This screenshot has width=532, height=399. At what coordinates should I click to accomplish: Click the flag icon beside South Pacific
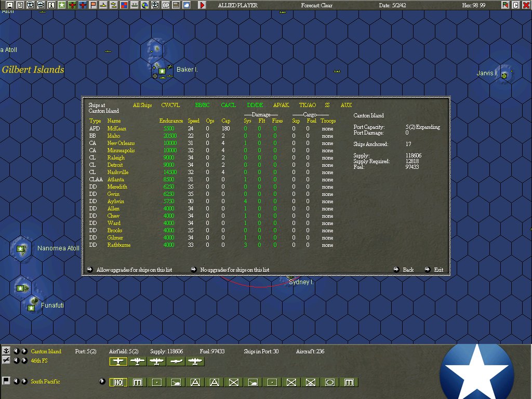click(6, 381)
